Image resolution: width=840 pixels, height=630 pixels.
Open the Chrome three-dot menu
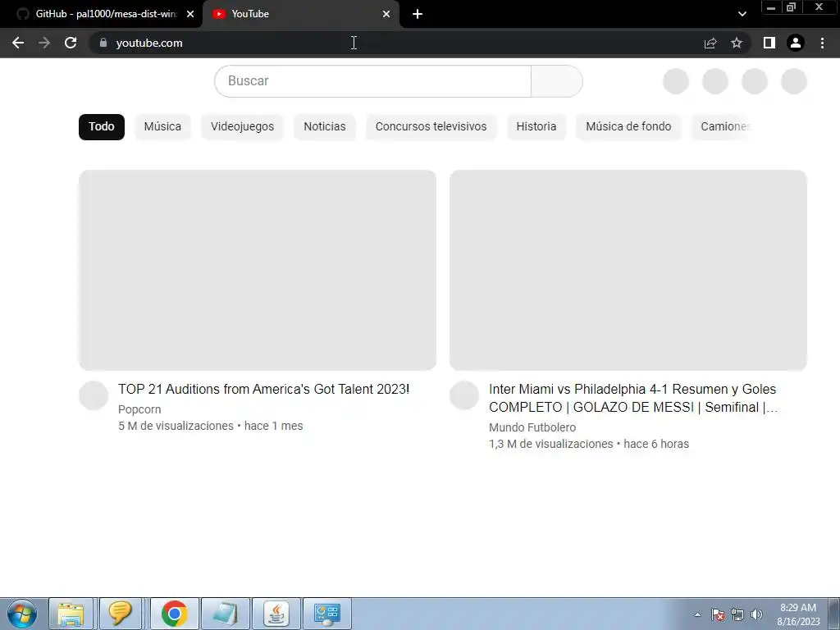click(x=822, y=43)
